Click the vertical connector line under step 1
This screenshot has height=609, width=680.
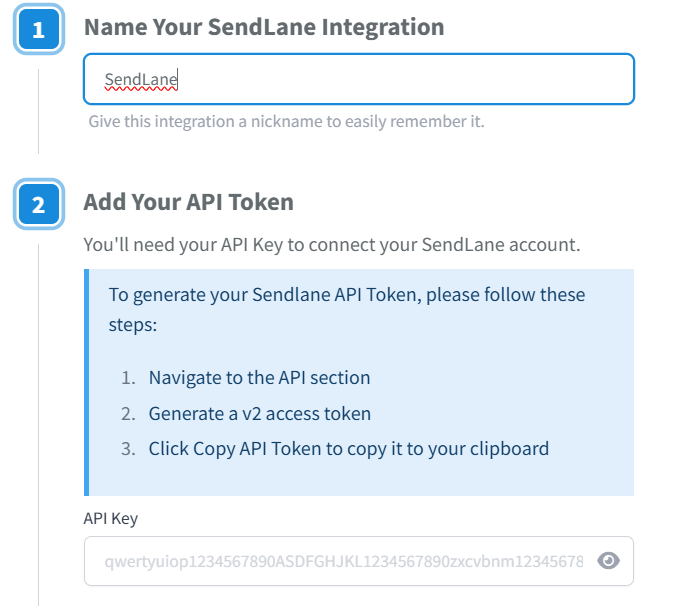(39, 110)
